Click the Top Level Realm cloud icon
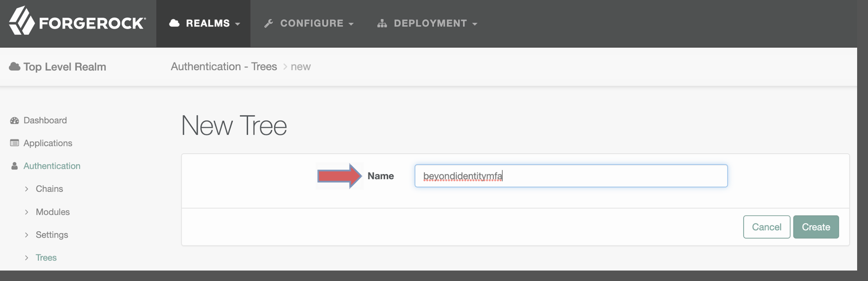 pyautogui.click(x=15, y=67)
